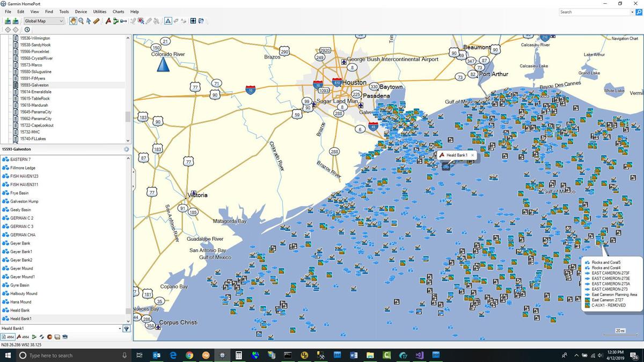This screenshot has width=644, height=362.
Task: Click the fit-to-screen map icon
Action: coord(193,21)
